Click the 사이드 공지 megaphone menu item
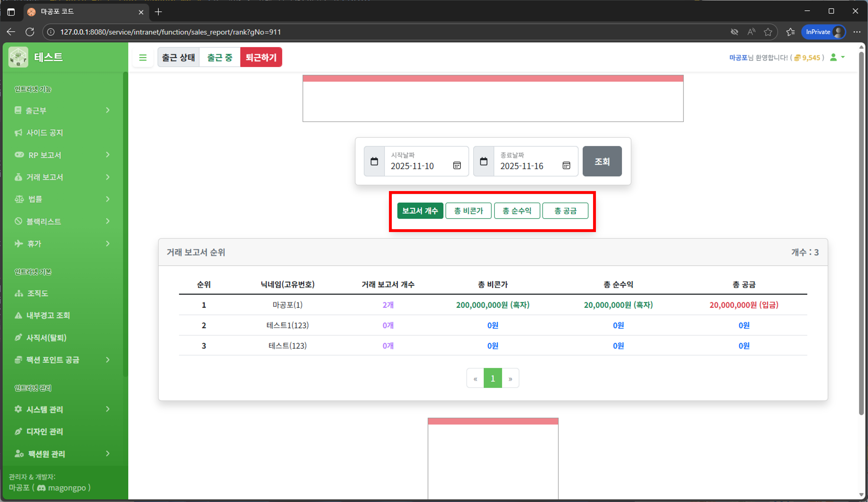Screen dimensions: 868x502 [x=45, y=133]
